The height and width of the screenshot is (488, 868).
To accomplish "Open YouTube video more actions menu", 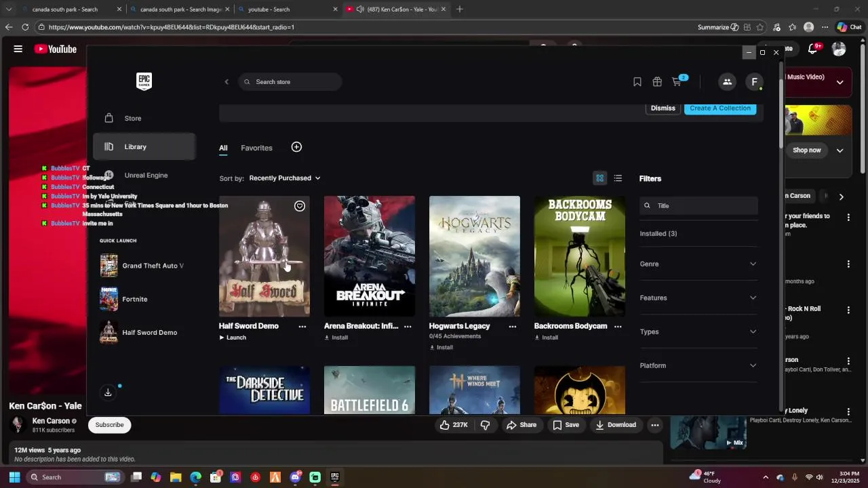I will 654,425.
